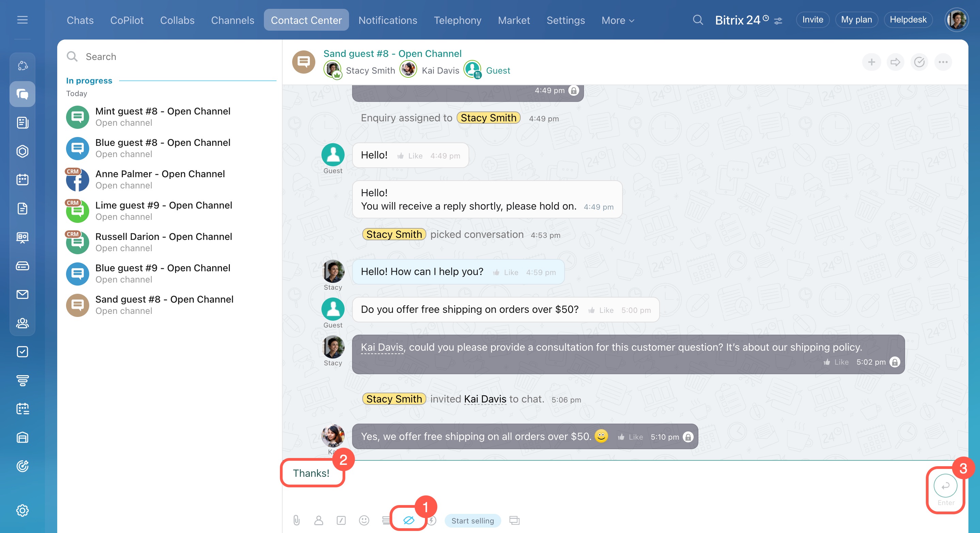This screenshot has width=980, height=533.
Task: Attach a file with the paperclip icon
Action: click(296, 520)
